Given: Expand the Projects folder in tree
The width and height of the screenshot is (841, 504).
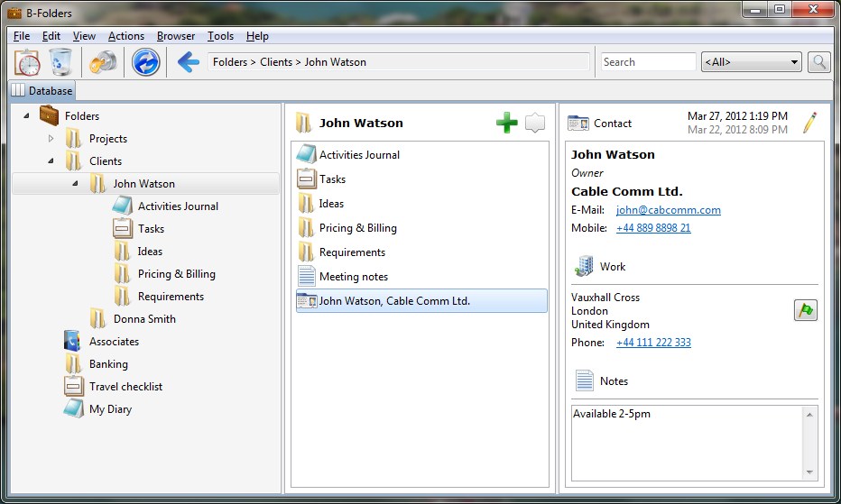Looking at the screenshot, I should pyautogui.click(x=51, y=139).
